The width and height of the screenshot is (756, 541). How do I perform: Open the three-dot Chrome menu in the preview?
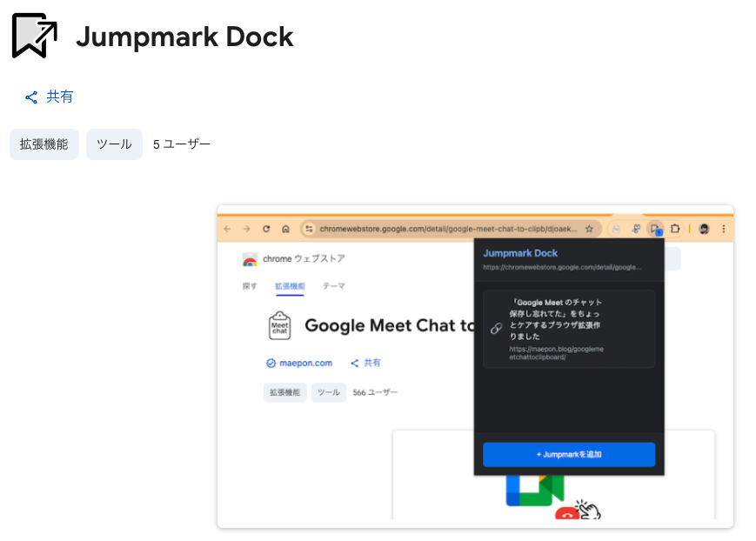tap(724, 229)
